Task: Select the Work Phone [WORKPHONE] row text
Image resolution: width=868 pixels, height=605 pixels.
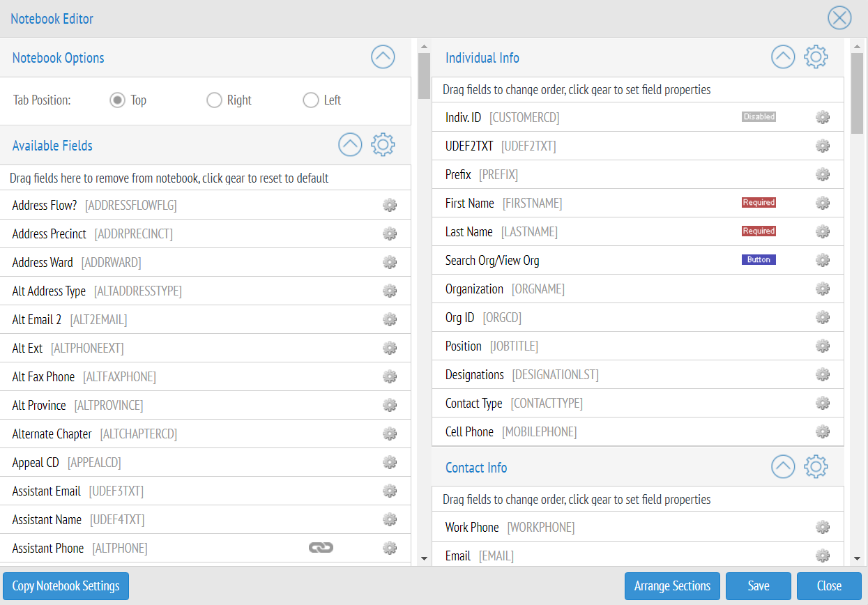Action: [x=510, y=527]
